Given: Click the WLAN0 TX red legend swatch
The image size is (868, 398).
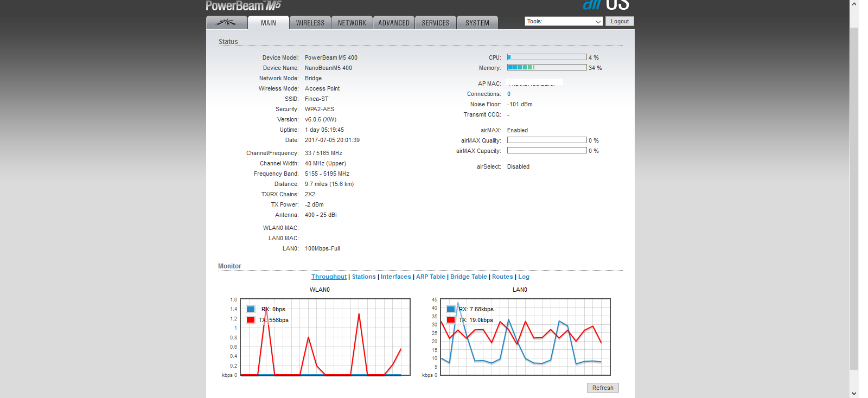Looking at the screenshot, I should click(x=251, y=320).
